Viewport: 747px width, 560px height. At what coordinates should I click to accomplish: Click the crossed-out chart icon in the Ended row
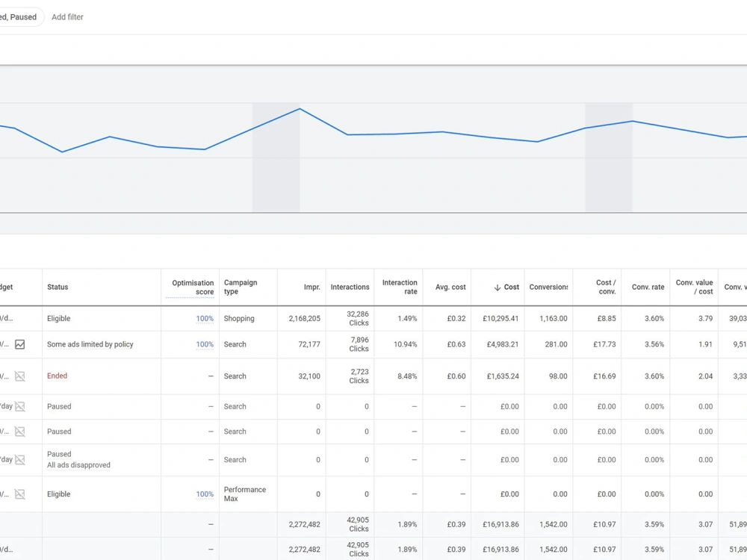click(x=19, y=376)
